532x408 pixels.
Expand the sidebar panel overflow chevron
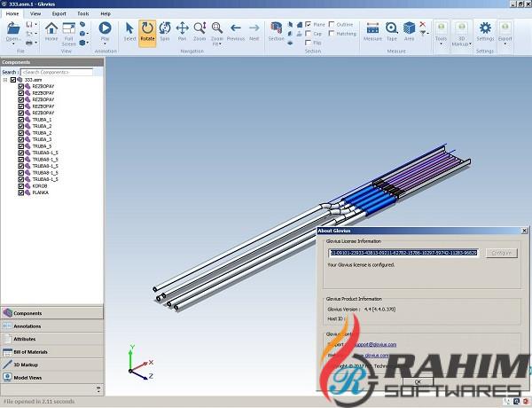[x=98, y=389]
